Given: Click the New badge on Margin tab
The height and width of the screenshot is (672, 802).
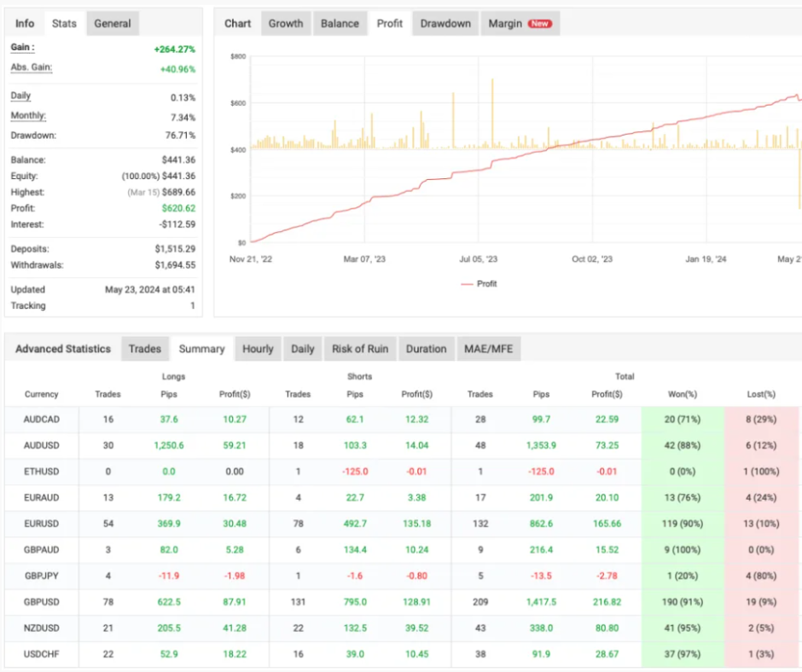Looking at the screenshot, I should [x=539, y=24].
